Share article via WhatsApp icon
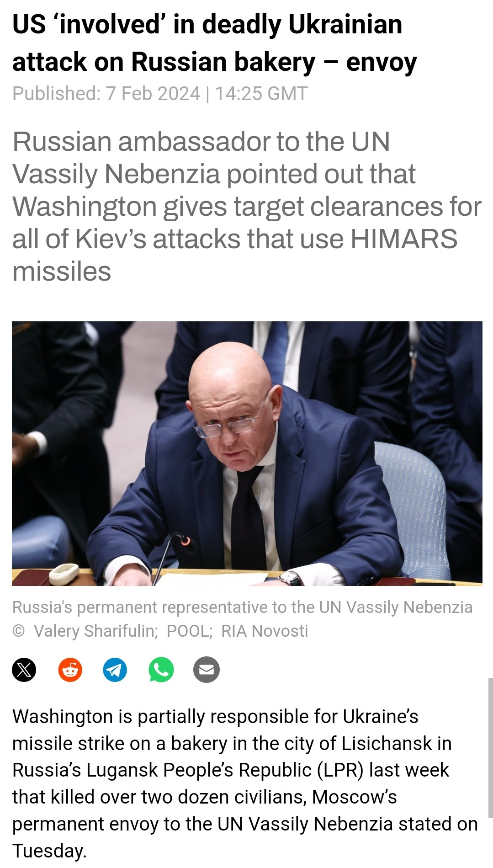 (161, 670)
